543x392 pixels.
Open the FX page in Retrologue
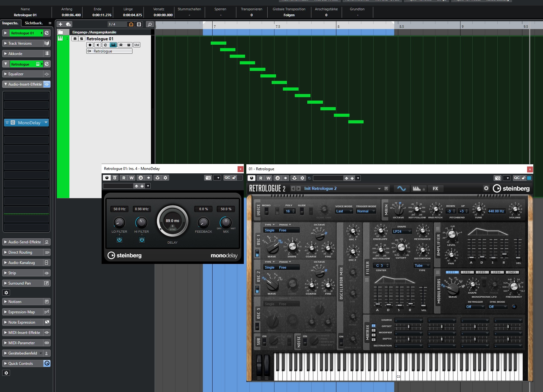tap(435, 189)
